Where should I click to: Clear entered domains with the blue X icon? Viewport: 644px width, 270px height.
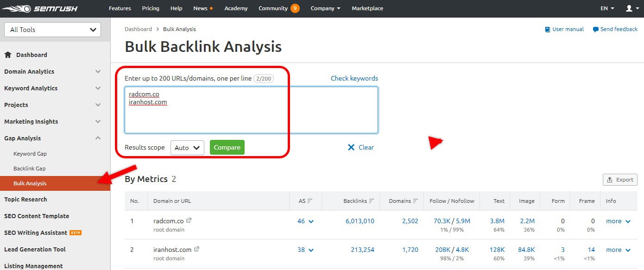[352, 147]
